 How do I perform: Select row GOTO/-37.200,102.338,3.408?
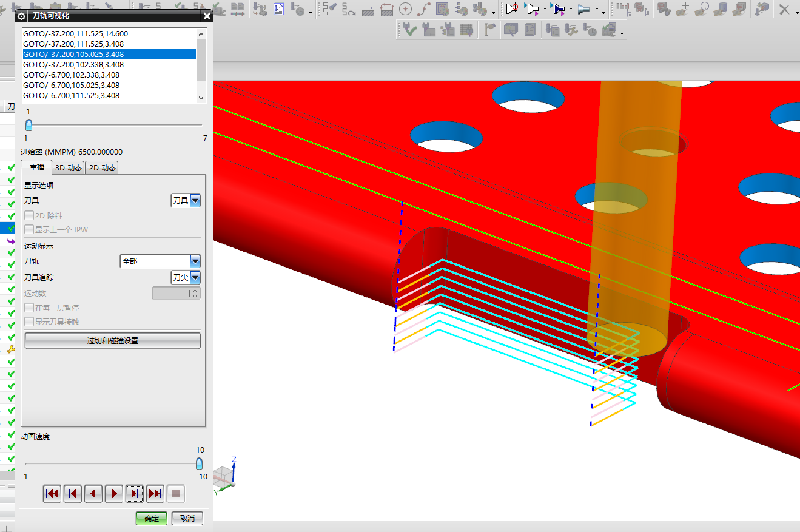tap(109, 64)
